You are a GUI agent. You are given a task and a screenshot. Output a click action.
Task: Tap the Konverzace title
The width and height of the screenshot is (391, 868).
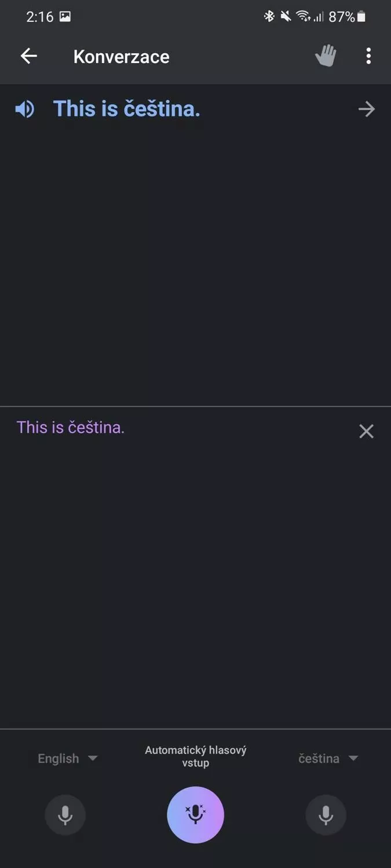click(x=122, y=57)
